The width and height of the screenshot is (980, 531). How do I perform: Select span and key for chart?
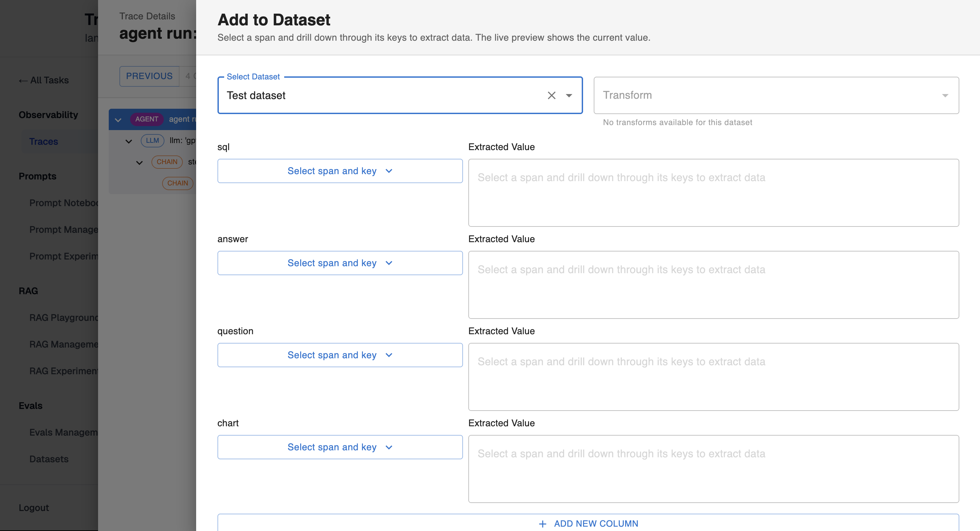(340, 447)
